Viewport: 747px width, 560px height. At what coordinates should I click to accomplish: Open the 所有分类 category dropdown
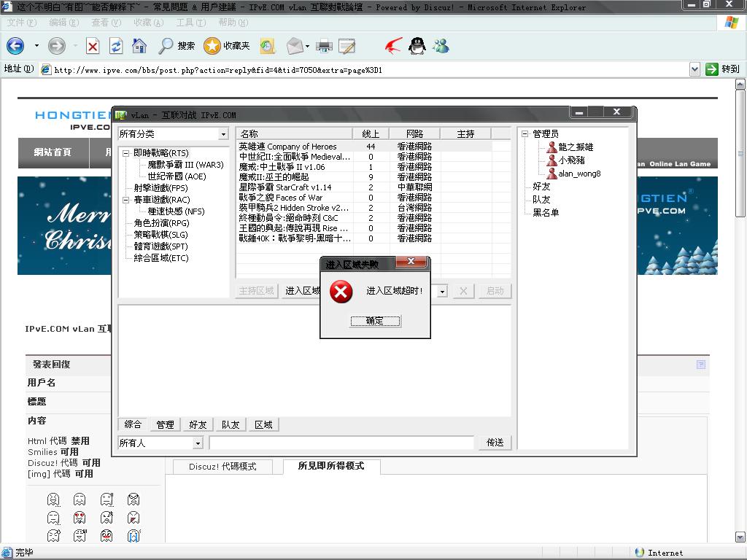[223, 134]
